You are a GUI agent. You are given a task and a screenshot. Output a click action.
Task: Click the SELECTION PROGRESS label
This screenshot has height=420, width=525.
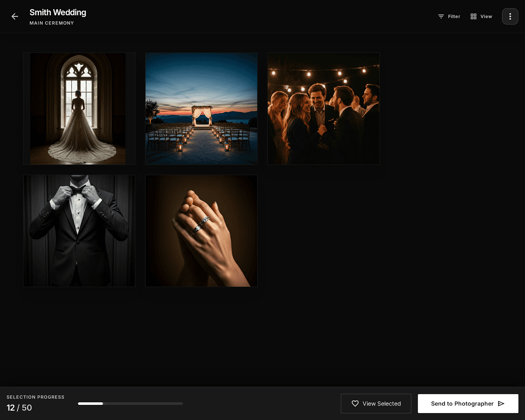tap(35, 397)
